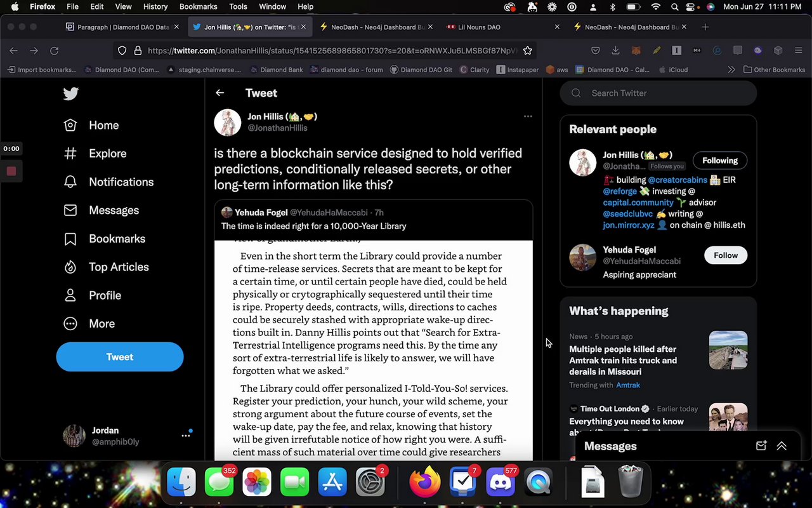The image size is (812, 508).
Task: Open Trash in the Dock
Action: click(630, 483)
